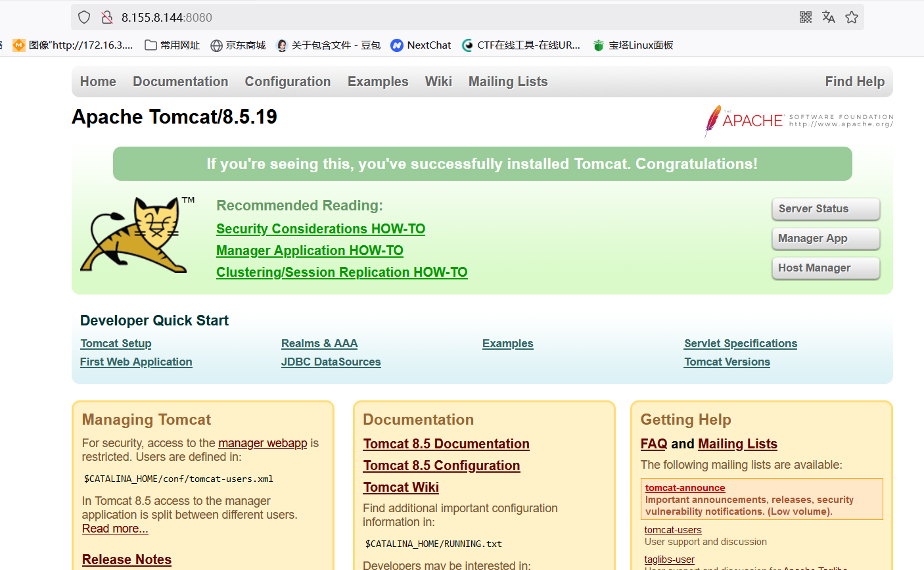Open the Mailing Lists navigation item
This screenshot has width=924, height=570.
(508, 82)
